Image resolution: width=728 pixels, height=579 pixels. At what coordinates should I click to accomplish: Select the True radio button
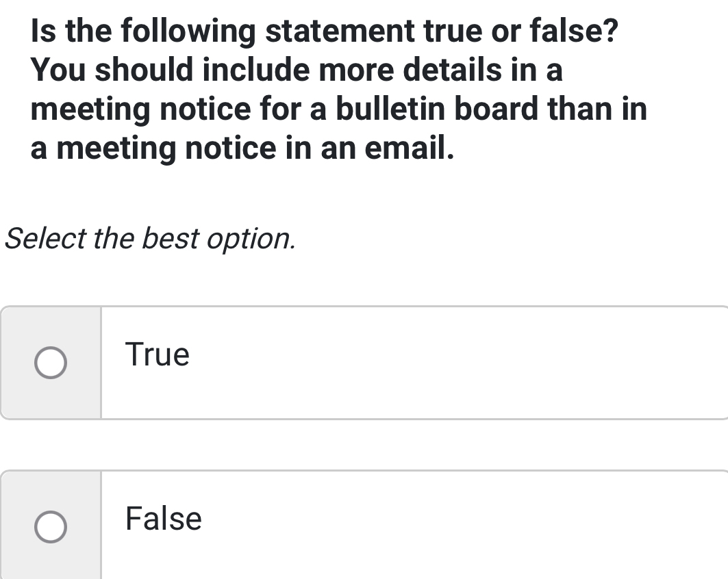51,363
